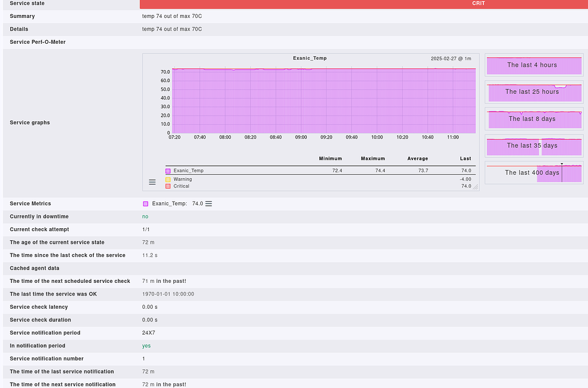
Task: Click the Warning legend label
Action: coord(183,179)
